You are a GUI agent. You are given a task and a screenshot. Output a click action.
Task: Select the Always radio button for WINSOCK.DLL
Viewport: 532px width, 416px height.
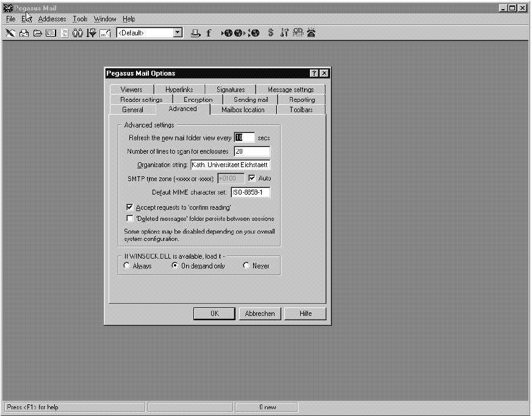[x=126, y=266]
